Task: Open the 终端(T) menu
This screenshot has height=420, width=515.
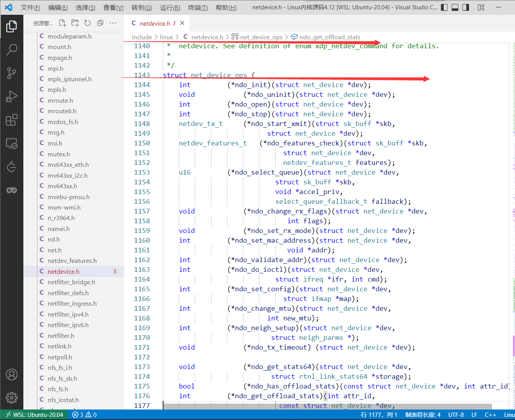Action: click(198, 7)
